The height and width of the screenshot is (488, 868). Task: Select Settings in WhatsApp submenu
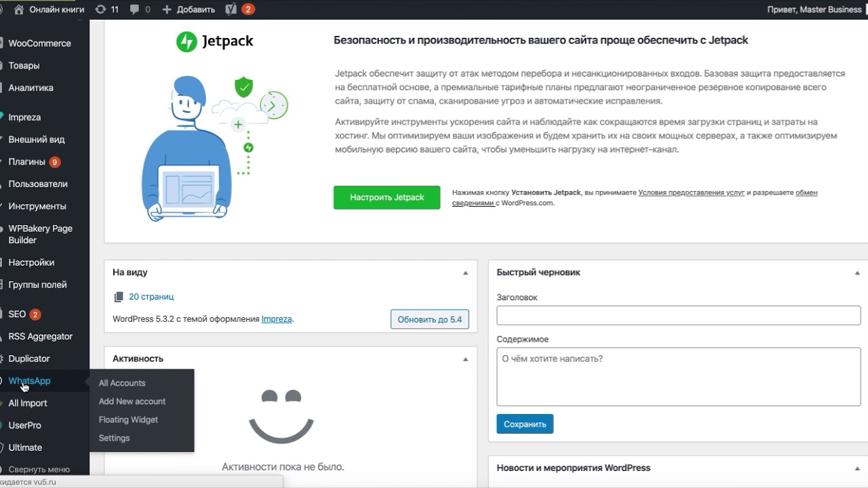coord(114,439)
